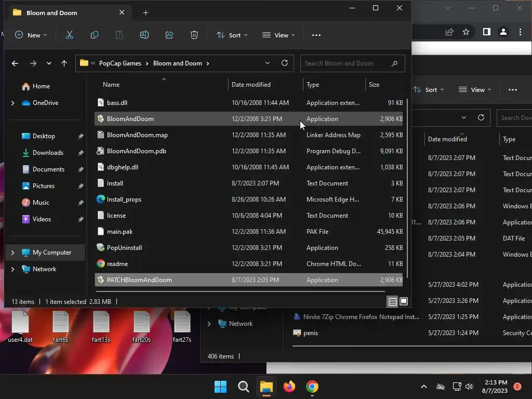The height and width of the screenshot is (399, 532).
Task: Select the bass.dll file
Action: click(249, 103)
